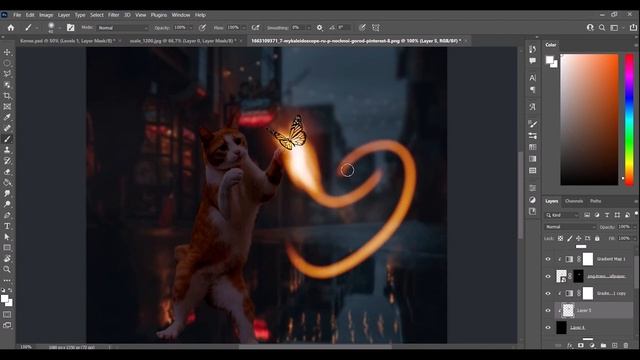This screenshot has height=360, width=640.
Task: Select the Elliptical Marquee tool
Action: (x=7, y=63)
